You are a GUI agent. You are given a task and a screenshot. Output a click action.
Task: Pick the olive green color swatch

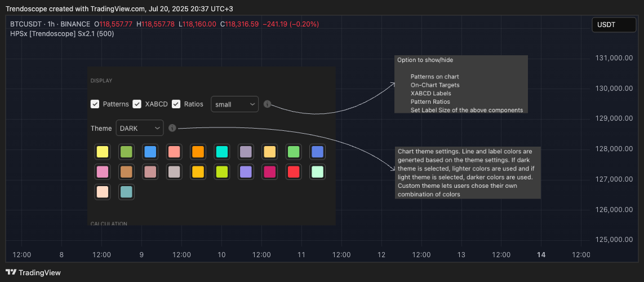point(126,152)
